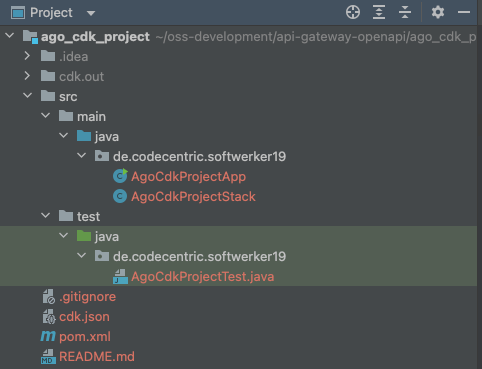
Task: Click the Maven icon beside pom.xml
Action: click(48, 336)
